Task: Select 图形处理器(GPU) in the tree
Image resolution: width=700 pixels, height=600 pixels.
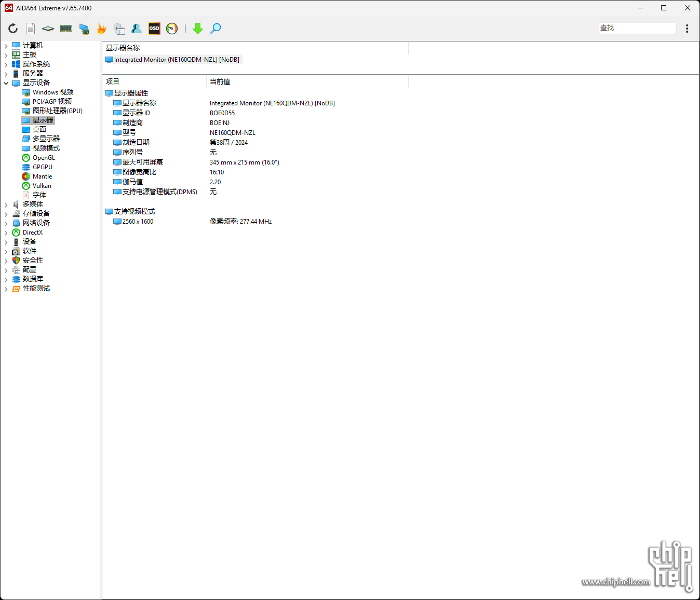Action: point(52,111)
